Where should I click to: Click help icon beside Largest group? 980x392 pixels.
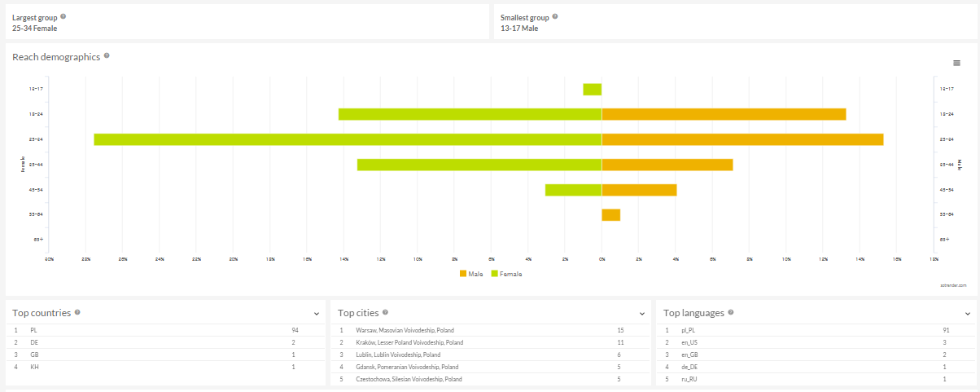click(x=63, y=16)
